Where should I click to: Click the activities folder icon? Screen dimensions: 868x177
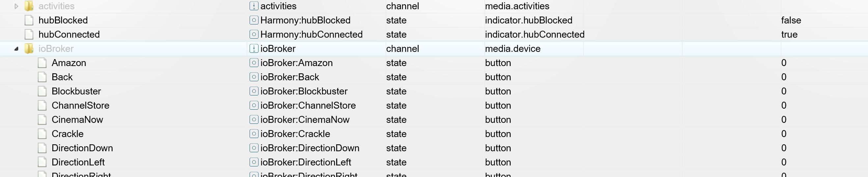click(29, 6)
